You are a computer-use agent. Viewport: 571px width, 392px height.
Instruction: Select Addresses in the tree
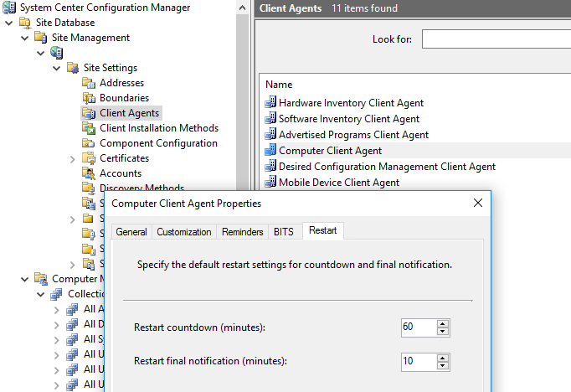(121, 83)
